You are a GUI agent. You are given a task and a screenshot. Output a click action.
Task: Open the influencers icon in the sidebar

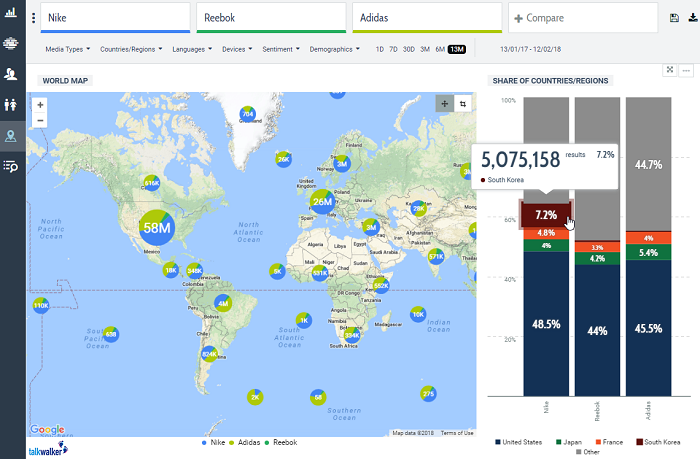click(12, 74)
